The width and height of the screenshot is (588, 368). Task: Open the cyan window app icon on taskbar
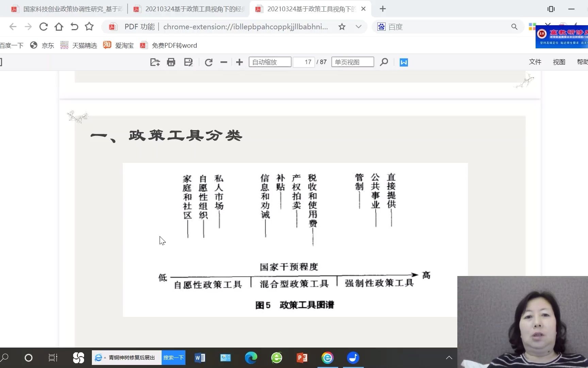click(225, 358)
